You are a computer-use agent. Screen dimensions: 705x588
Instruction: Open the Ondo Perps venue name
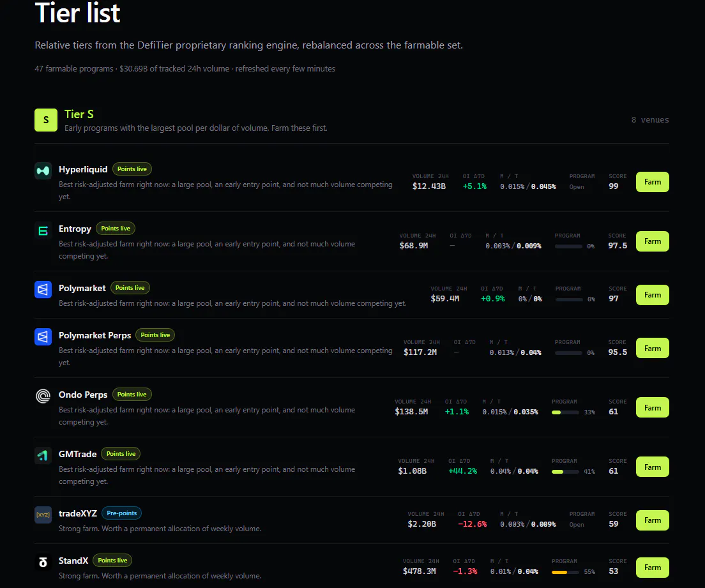click(x=83, y=395)
